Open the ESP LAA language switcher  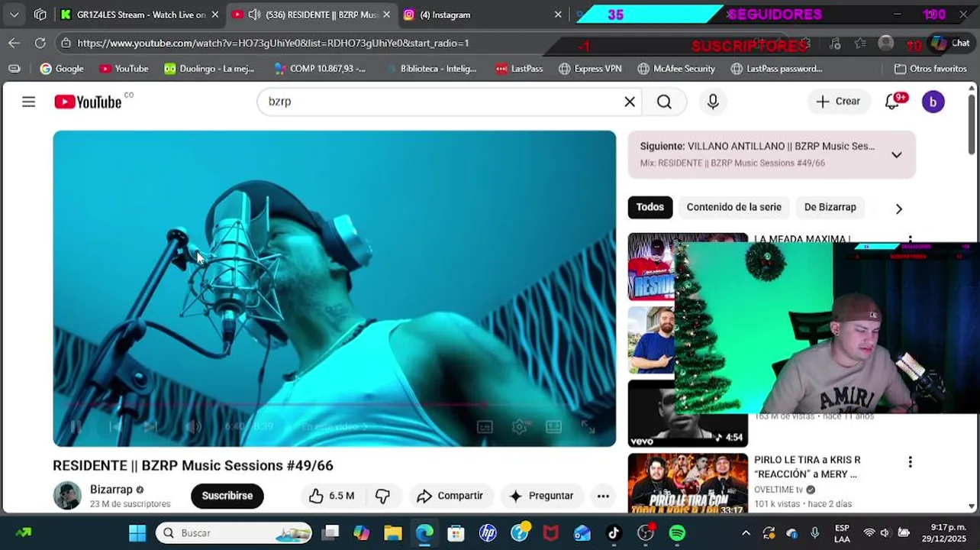[x=842, y=533]
